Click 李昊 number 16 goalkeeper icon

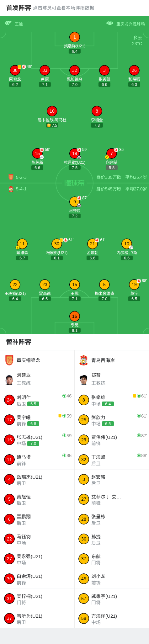[x=75, y=316]
